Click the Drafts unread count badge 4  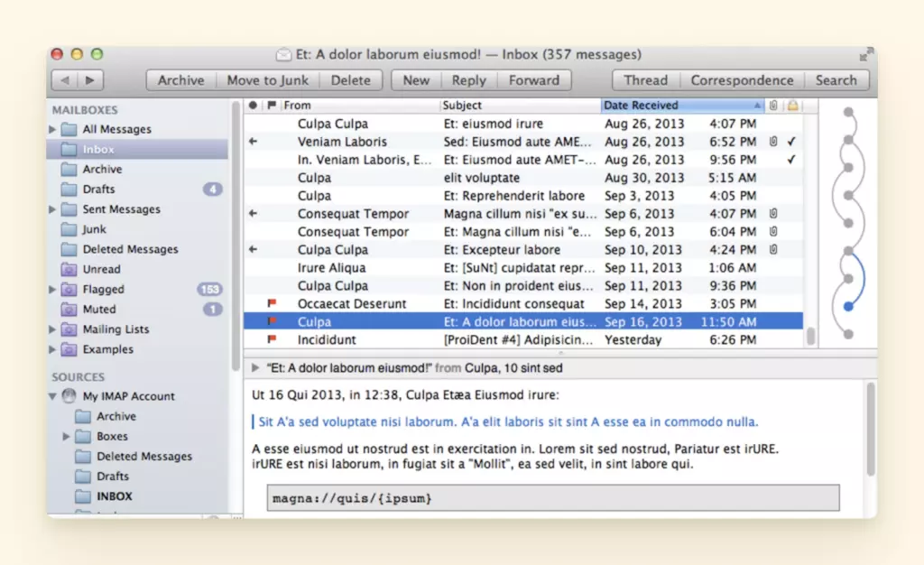[212, 190]
